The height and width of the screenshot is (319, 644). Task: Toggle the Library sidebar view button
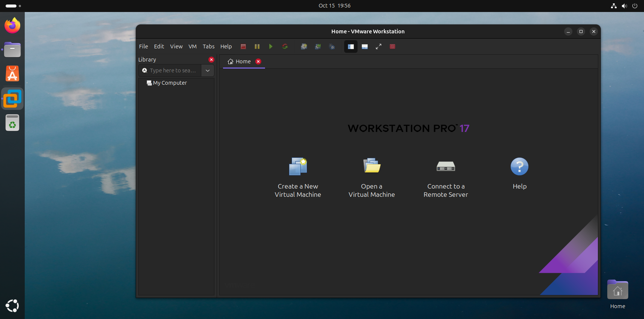(x=351, y=46)
